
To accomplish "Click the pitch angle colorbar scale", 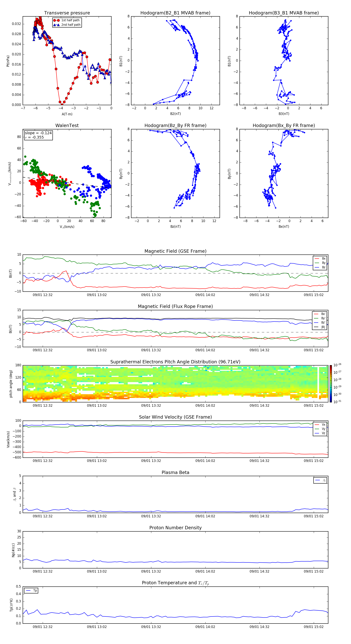I will [331, 384].
